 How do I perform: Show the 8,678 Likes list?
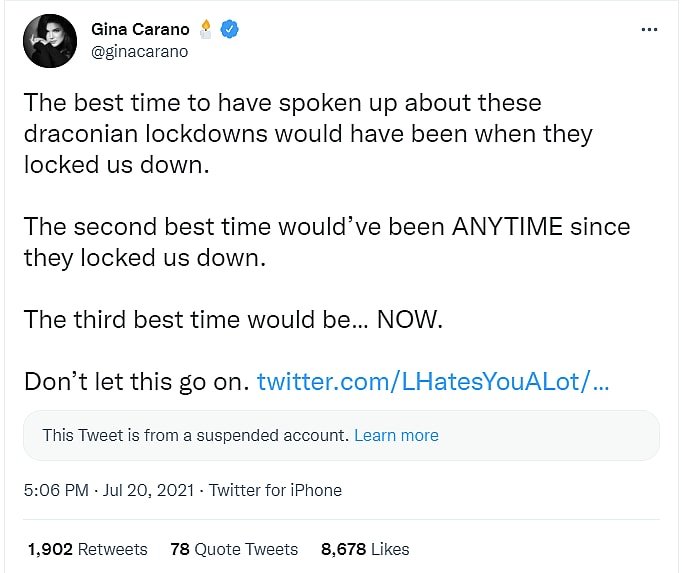point(365,549)
